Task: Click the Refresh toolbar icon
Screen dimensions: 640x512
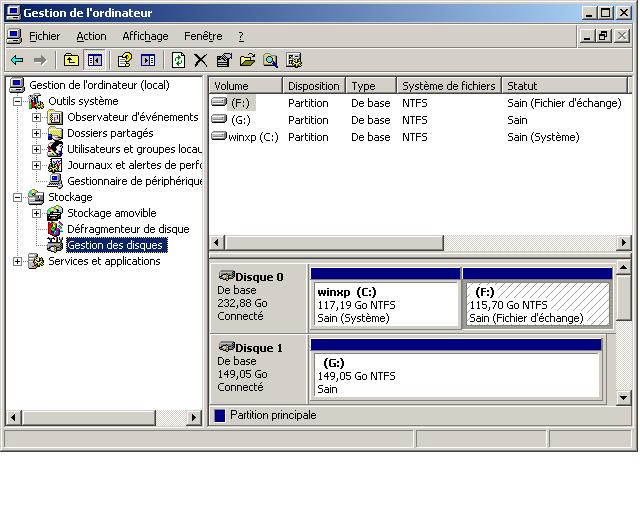Action: (x=178, y=60)
